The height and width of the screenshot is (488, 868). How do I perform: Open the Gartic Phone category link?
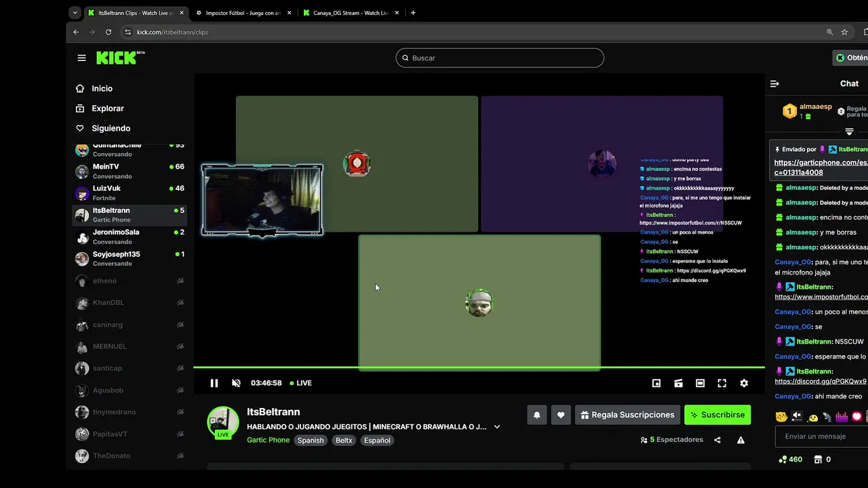(268, 440)
